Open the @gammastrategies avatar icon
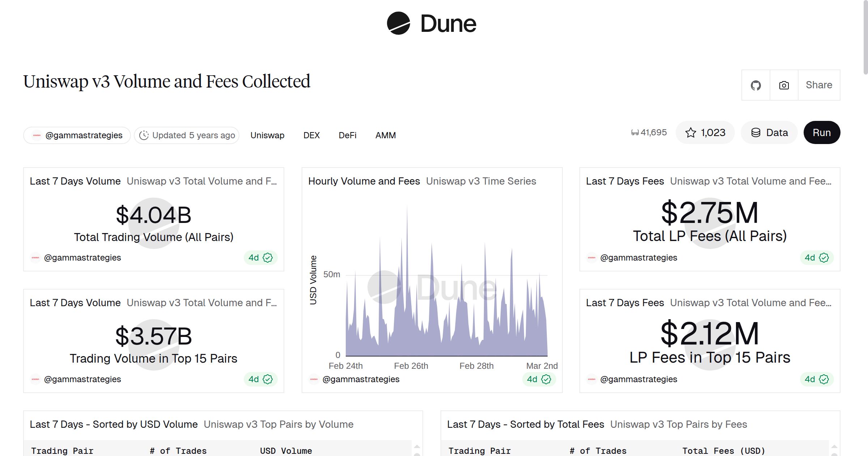This screenshot has height=456, width=868. click(37, 135)
